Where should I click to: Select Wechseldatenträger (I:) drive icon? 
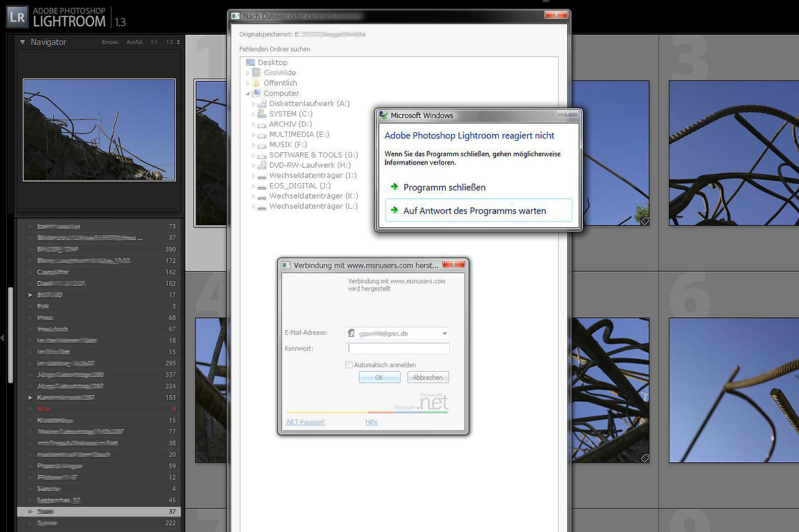click(262, 176)
